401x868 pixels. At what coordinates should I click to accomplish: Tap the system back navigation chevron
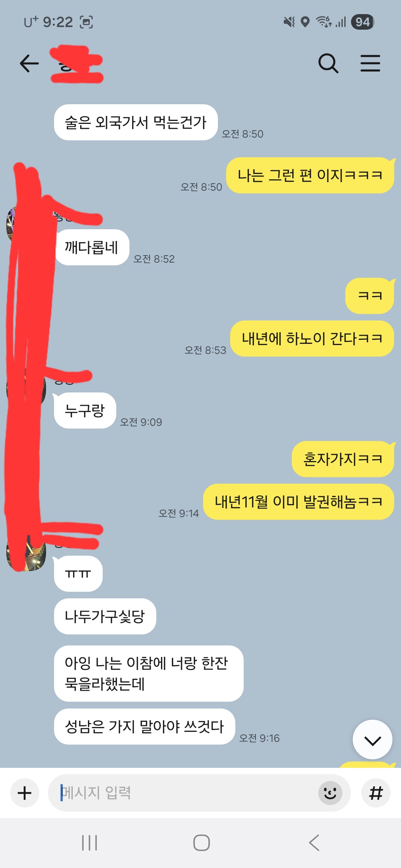[x=314, y=843]
